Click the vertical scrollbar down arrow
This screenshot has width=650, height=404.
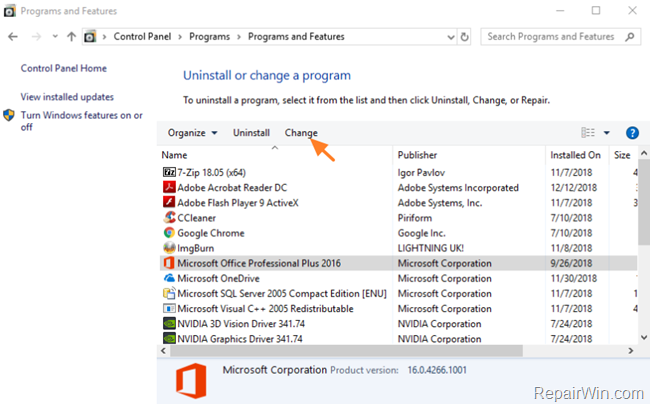pos(644,337)
